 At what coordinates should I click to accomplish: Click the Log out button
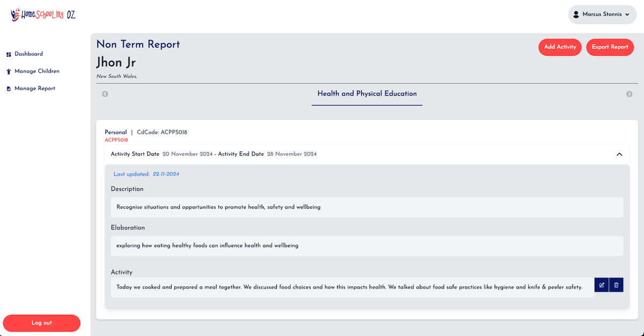click(x=42, y=323)
